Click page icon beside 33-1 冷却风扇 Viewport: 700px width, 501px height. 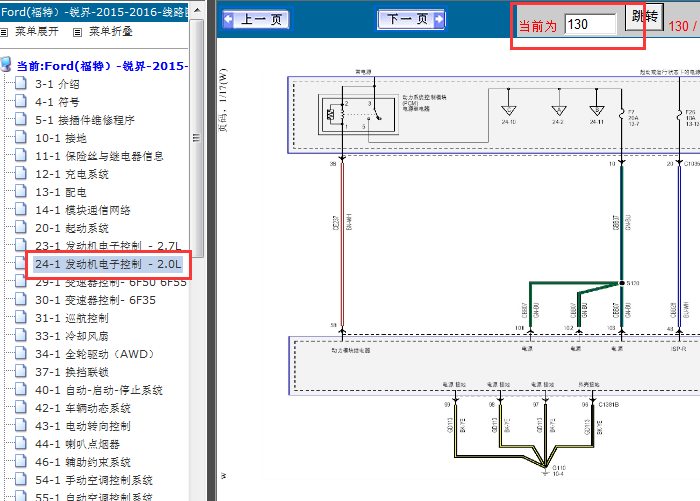pyautogui.click(x=21, y=335)
